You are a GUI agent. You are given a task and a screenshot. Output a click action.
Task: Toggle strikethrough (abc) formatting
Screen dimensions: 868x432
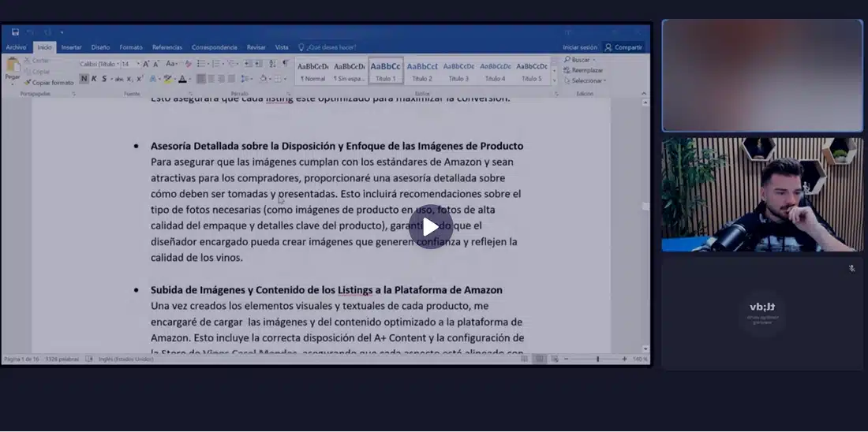click(x=119, y=79)
